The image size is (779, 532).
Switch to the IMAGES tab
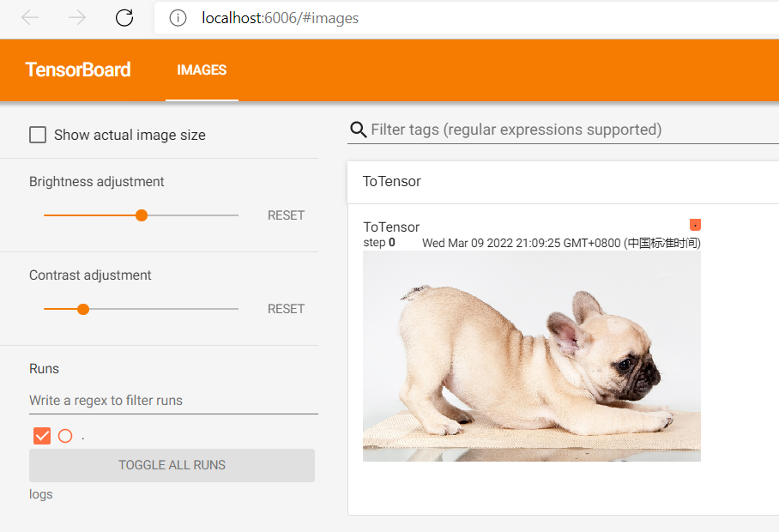click(202, 70)
